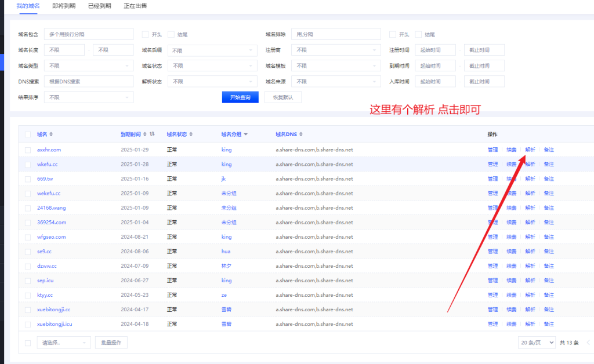
Task: Go to previous page with pagination arrow
Action: pyautogui.click(x=588, y=343)
